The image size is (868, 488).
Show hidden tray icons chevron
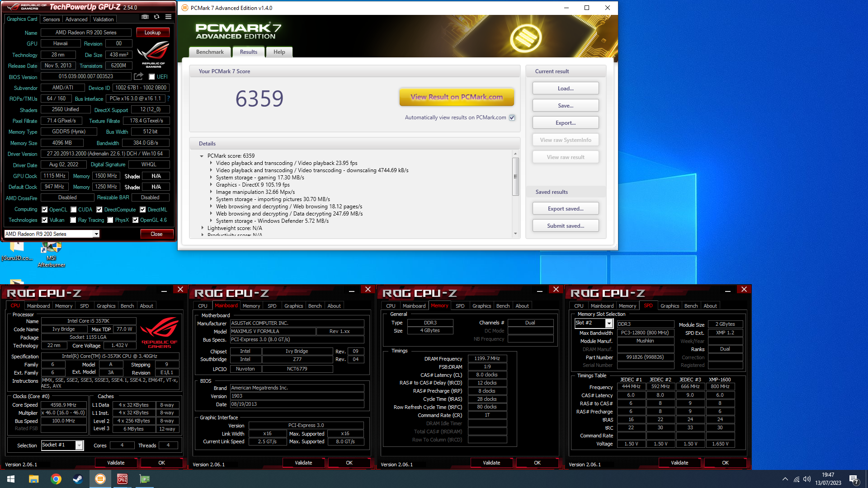785,479
